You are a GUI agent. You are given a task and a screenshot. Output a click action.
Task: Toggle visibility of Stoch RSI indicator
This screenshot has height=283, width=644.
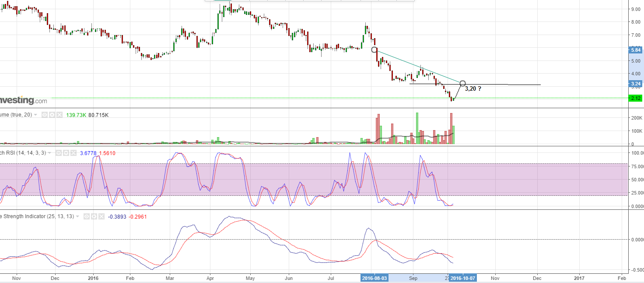coord(58,153)
